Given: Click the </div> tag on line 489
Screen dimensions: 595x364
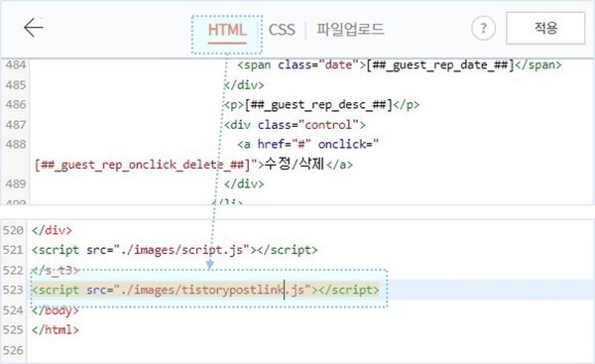Looking at the screenshot, I should [244, 183].
